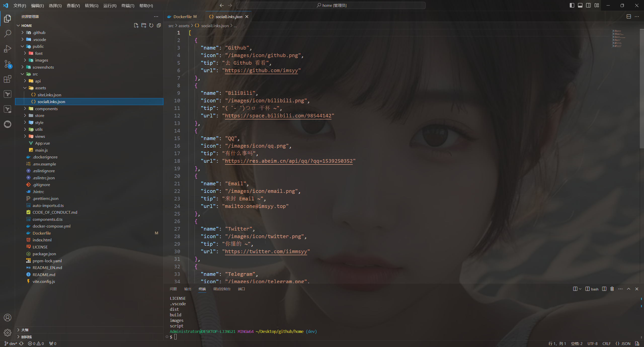Customize layout from title bar

[x=597, y=5]
